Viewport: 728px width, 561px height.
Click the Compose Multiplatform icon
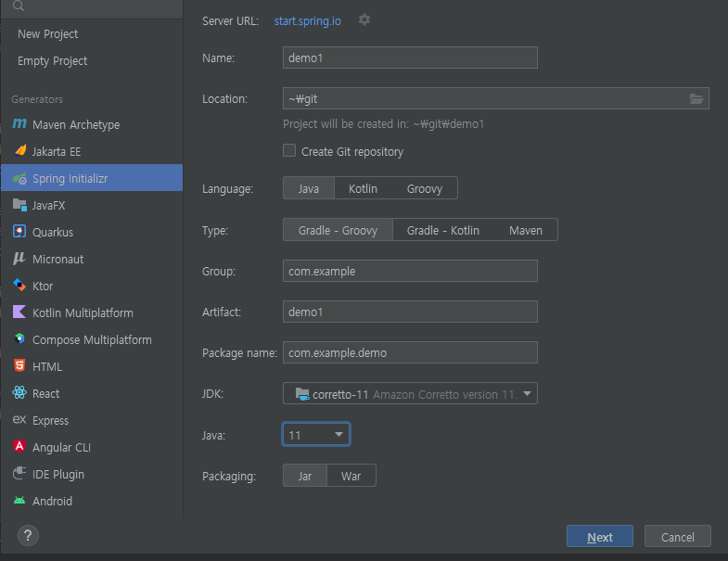(19, 338)
